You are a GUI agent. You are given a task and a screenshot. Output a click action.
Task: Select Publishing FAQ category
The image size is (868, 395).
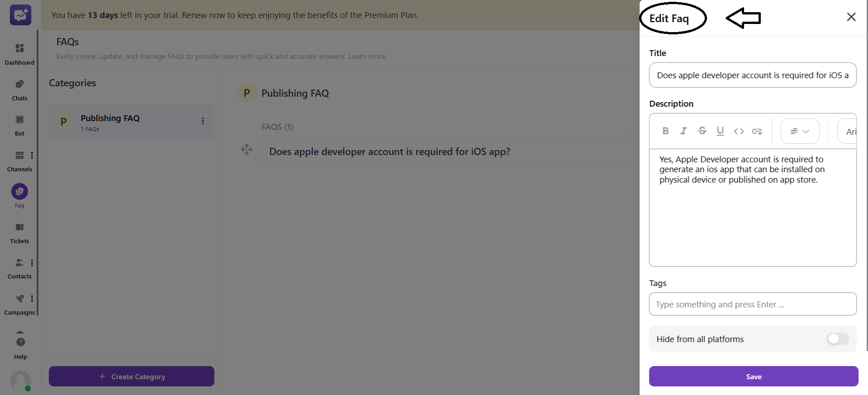pos(131,122)
